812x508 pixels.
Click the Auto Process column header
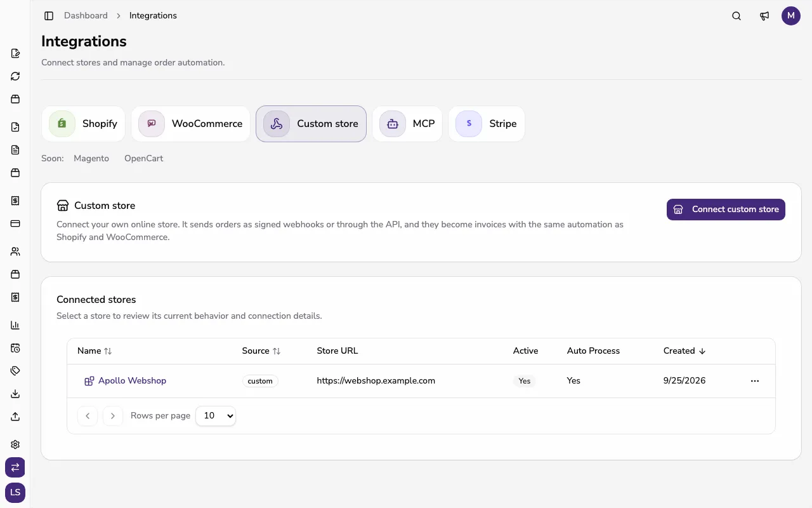(x=593, y=351)
